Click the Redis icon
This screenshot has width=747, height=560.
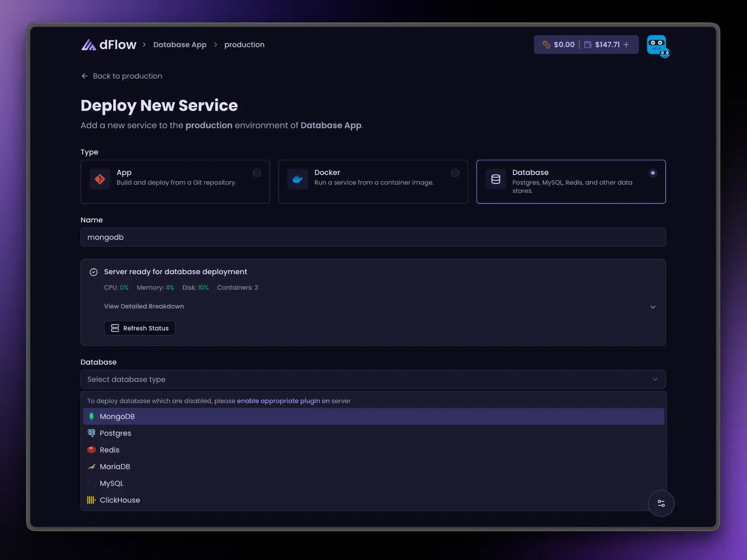[91, 450]
